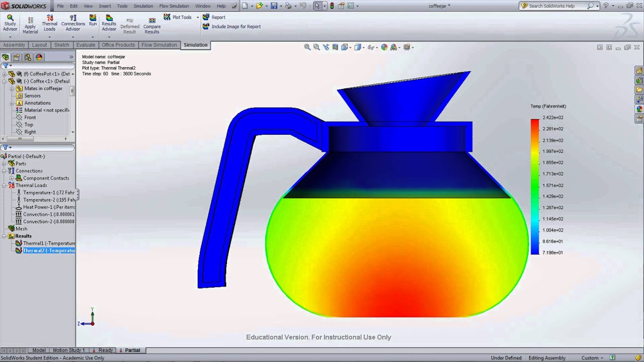Viewport: 644px width, 362px height.
Task: Open SolidWorks Resources in task pane
Action: point(639,71)
